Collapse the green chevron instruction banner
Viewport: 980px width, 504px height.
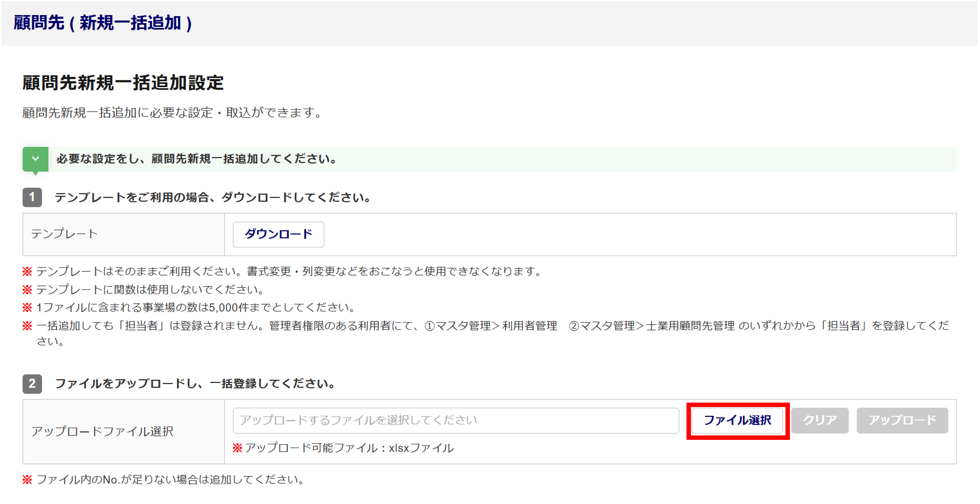coord(35,159)
